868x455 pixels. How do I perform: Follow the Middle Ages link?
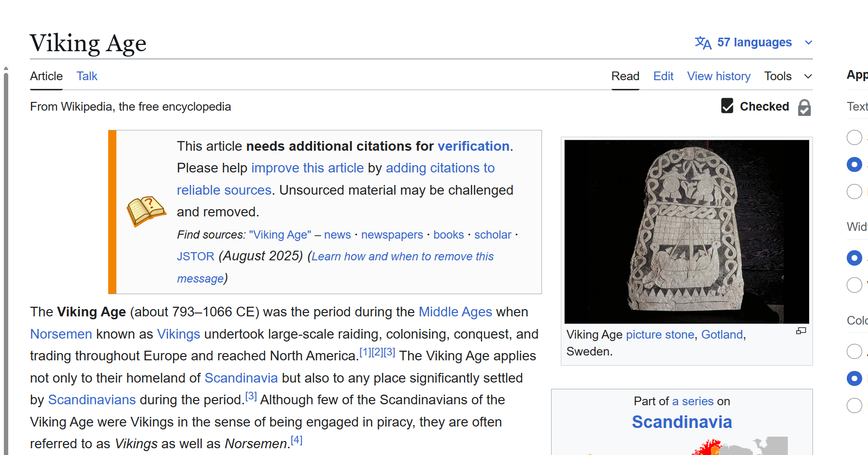[455, 312]
